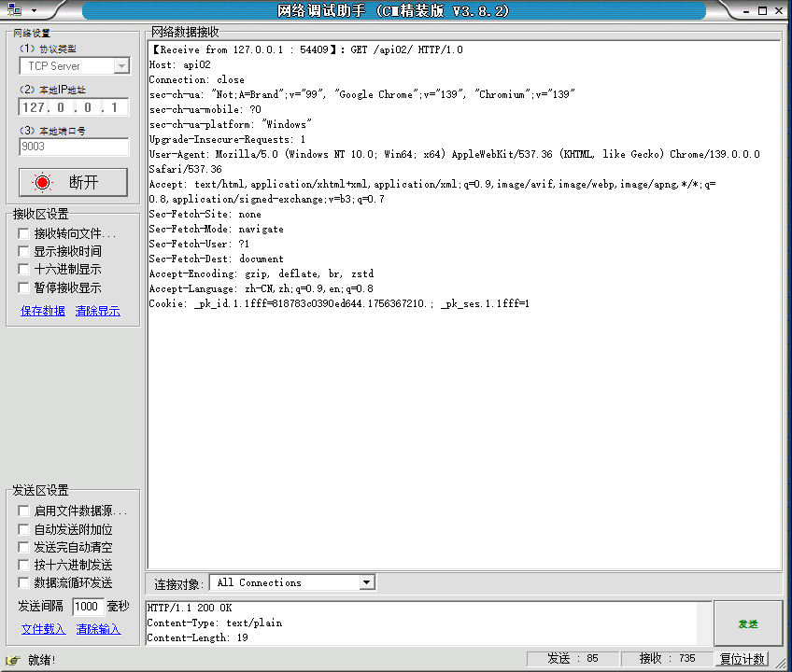Expand the TCP Server protocol type dropdown
792x672 pixels.
click(x=121, y=66)
